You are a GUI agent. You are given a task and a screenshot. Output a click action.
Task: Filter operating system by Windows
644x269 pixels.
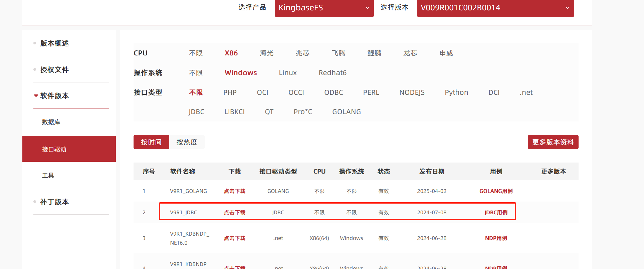[x=241, y=73]
